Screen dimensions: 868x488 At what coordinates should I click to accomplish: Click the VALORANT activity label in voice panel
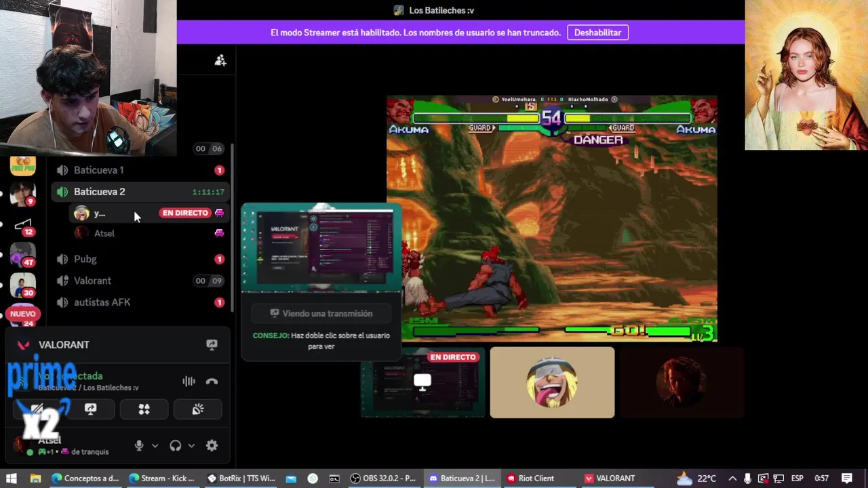(64, 345)
